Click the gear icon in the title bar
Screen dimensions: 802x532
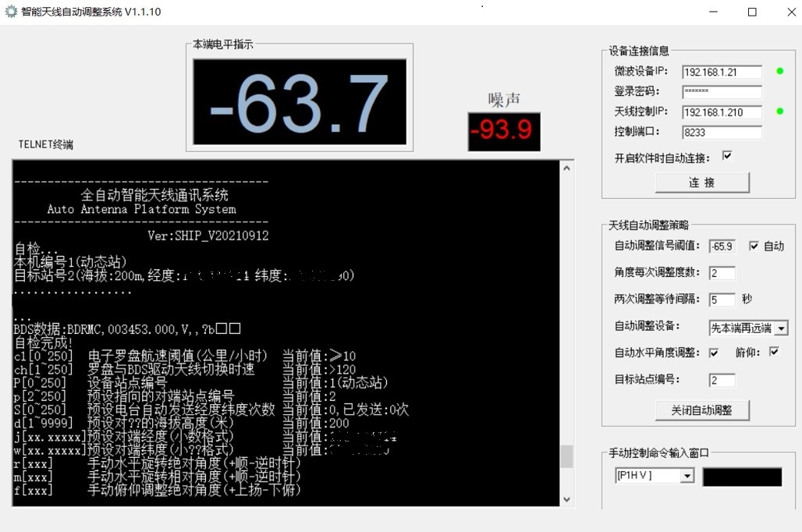point(11,11)
